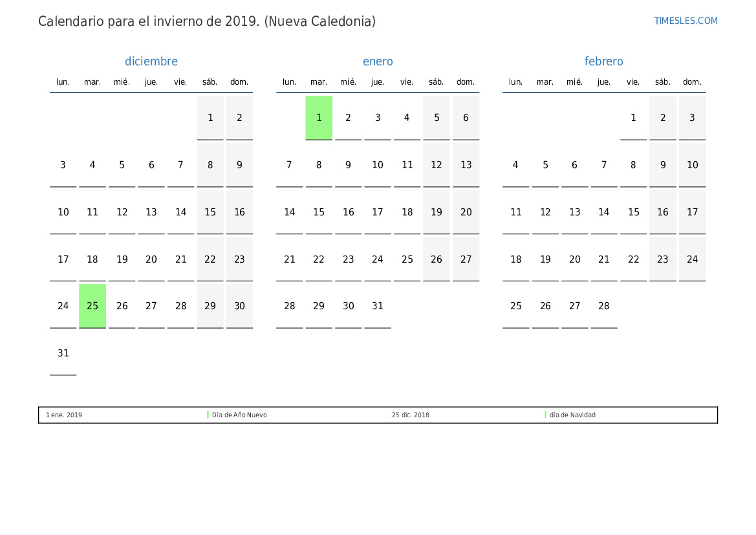
Task: Click the febrero month heading
Action: [x=603, y=61]
